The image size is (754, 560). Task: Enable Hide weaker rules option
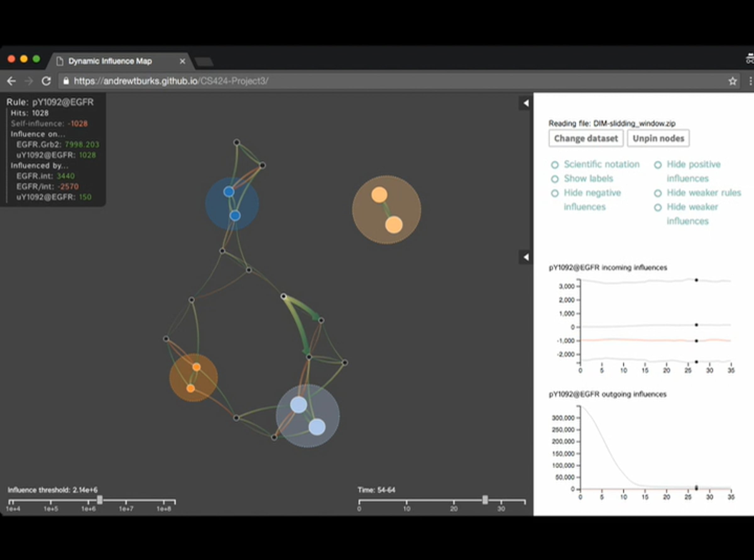pyautogui.click(x=658, y=193)
